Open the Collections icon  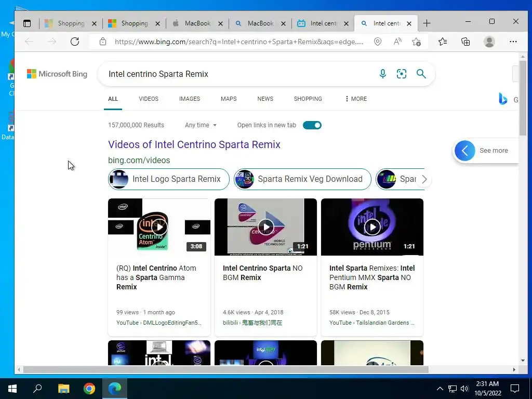pyautogui.click(x=465, y=42)
